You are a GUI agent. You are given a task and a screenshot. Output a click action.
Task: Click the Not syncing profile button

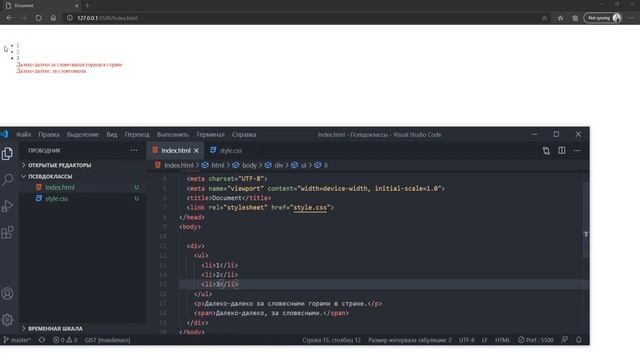point(603,18)
